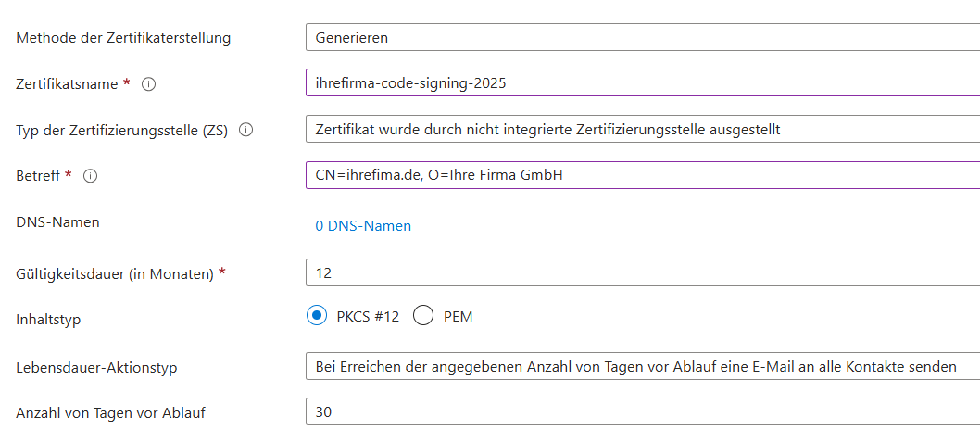Open the 0 DNS-Namen link
Screen dimensions: 980x442
coord(363,225)
